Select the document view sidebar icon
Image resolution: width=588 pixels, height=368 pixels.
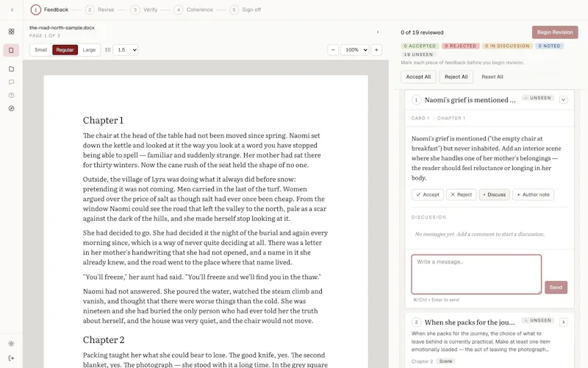click(11, 50)
